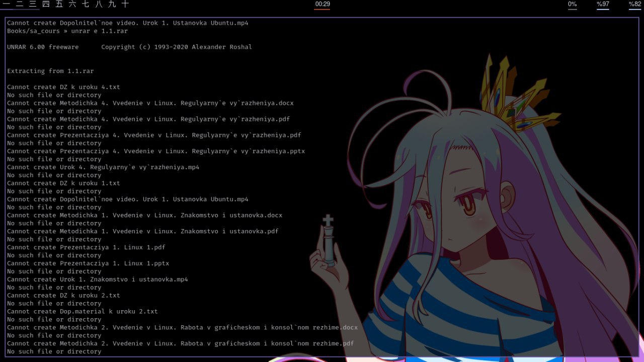Image resolution: width=644 pixels, height=362 pixels.
Task: Click the Prezentacziya 4 Regulyarny`e vy`razheniya.pptx line
Action: pos(156,151)
